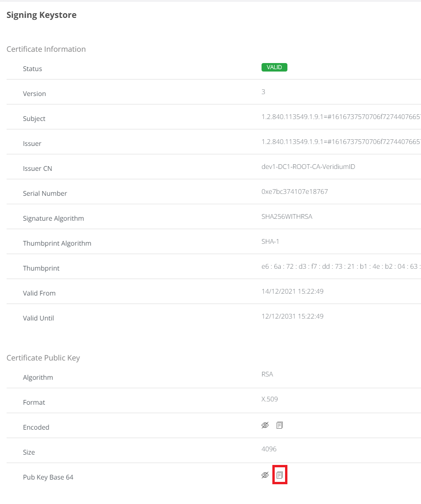
Task: Click the Certificate Information section title
Action: (46, 49)
